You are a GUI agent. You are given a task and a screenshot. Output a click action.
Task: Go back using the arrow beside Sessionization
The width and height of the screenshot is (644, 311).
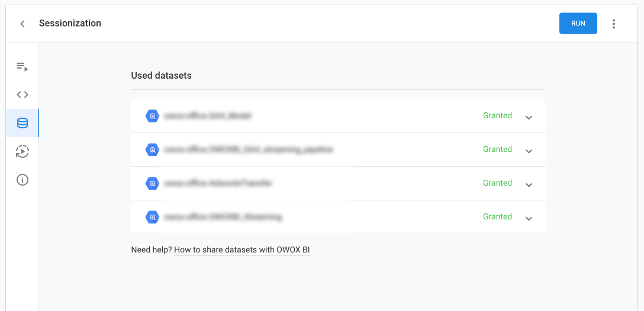point(22,24)
